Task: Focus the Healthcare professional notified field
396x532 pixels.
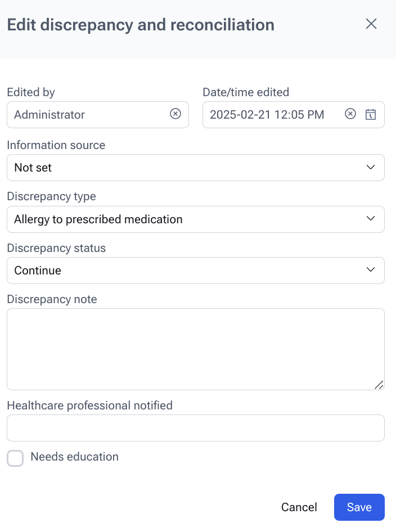Action: click(195, 428)
